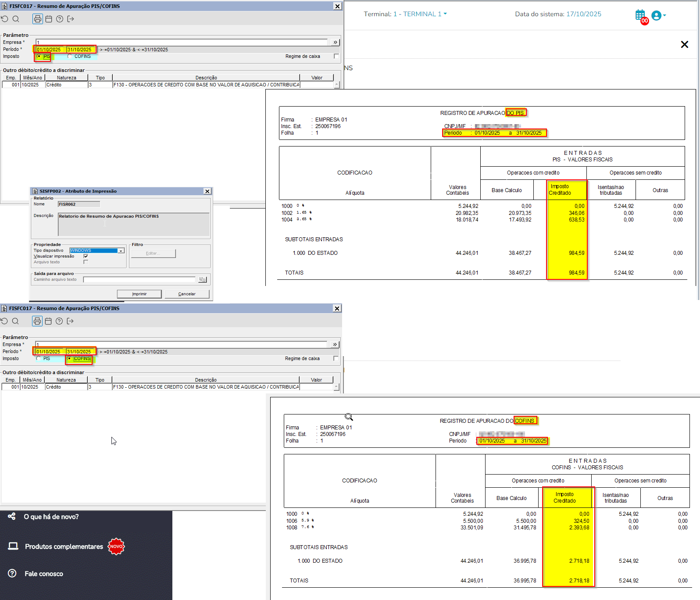
Task: Click the Caminho arquivo texto input field
Action: point(139,279)
